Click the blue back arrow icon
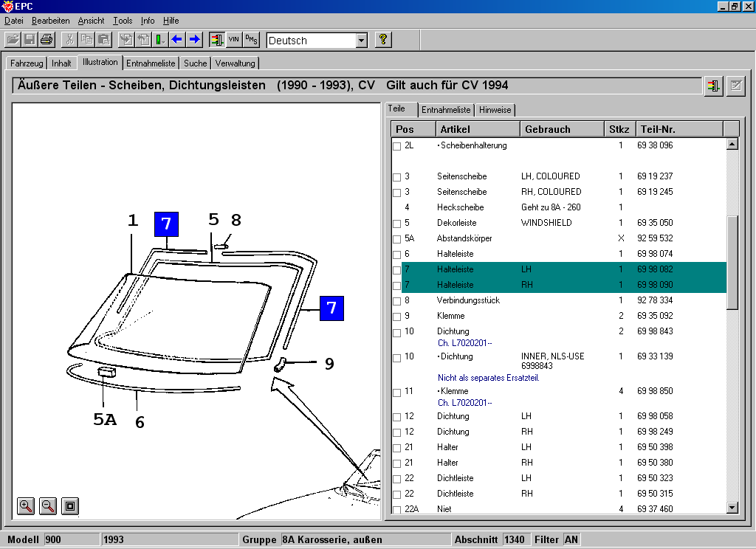This screenshot has width=756, height=549. pyautogui.click(x=177, y=40)
